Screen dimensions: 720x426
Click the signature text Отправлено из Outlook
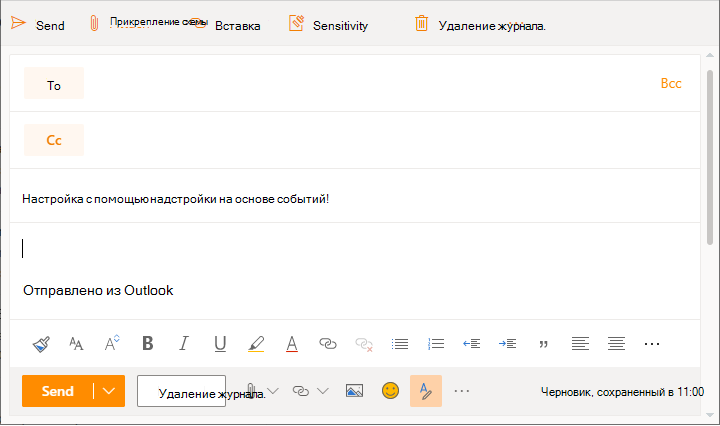click(x=98, y=290)
